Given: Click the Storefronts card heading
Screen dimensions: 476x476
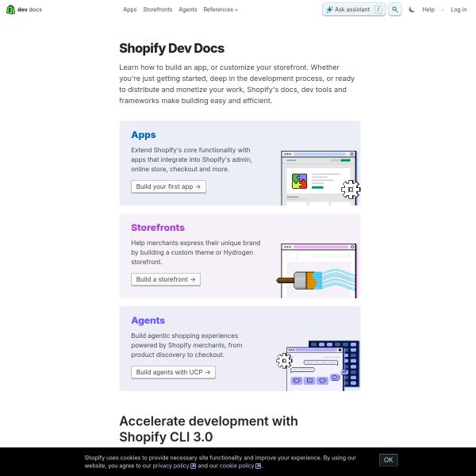Looking at the screenshot, I should tap(158, 228).
